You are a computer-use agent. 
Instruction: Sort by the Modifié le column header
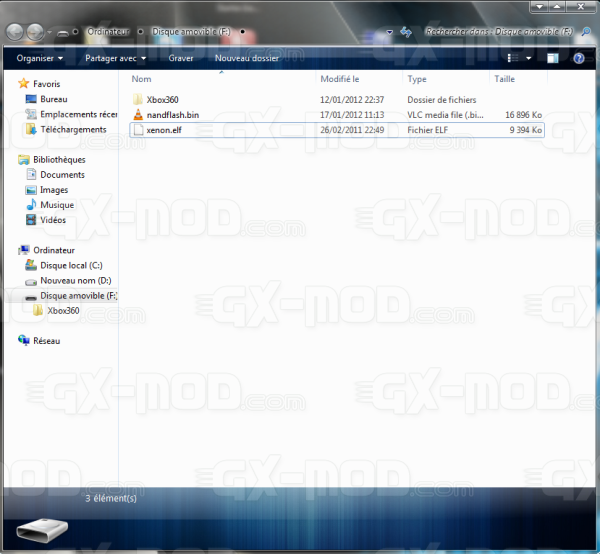point(340,79)
